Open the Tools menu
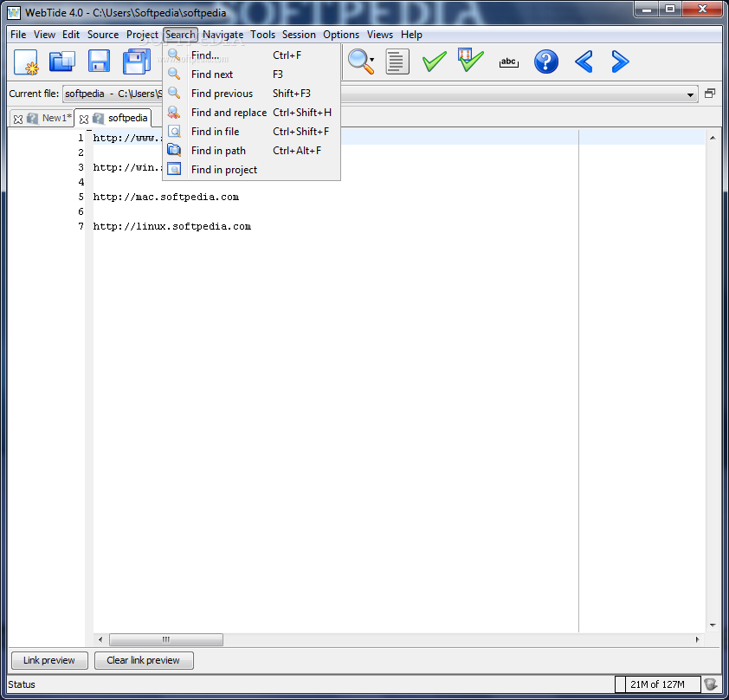 tap(262, 35)
